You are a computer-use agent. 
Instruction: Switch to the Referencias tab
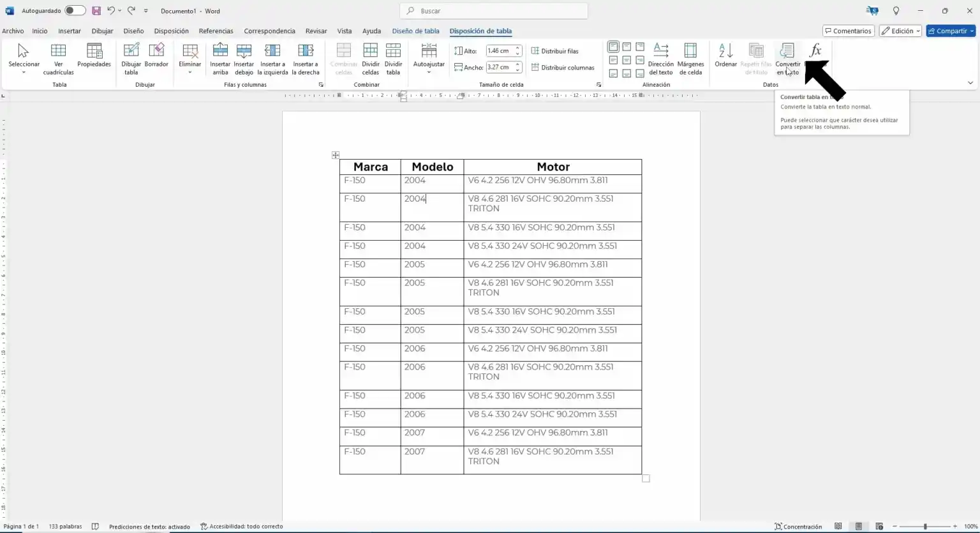click(216, 31)
